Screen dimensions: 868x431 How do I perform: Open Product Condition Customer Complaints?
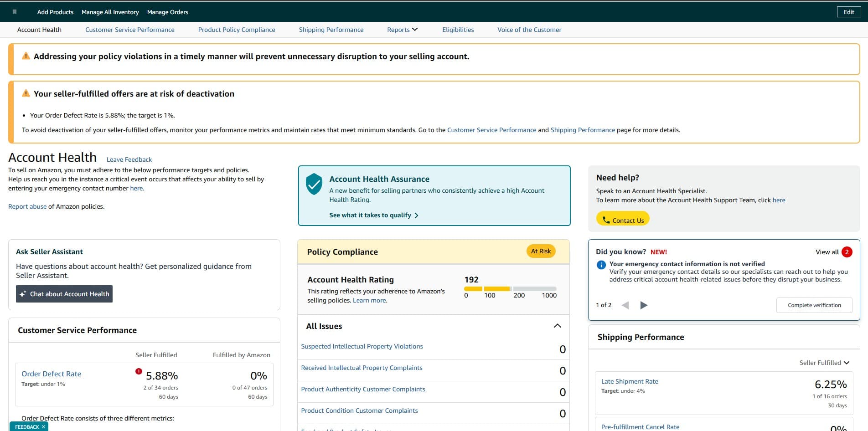359,410
